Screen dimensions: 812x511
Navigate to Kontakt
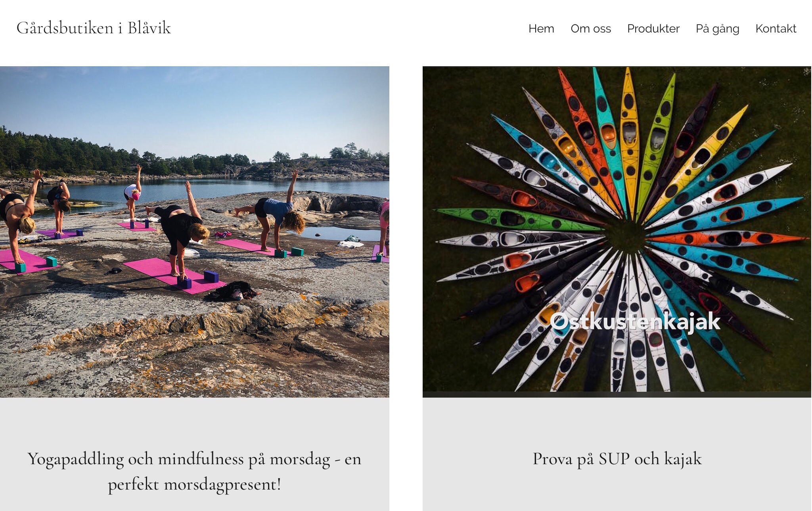tap(776, 29)
